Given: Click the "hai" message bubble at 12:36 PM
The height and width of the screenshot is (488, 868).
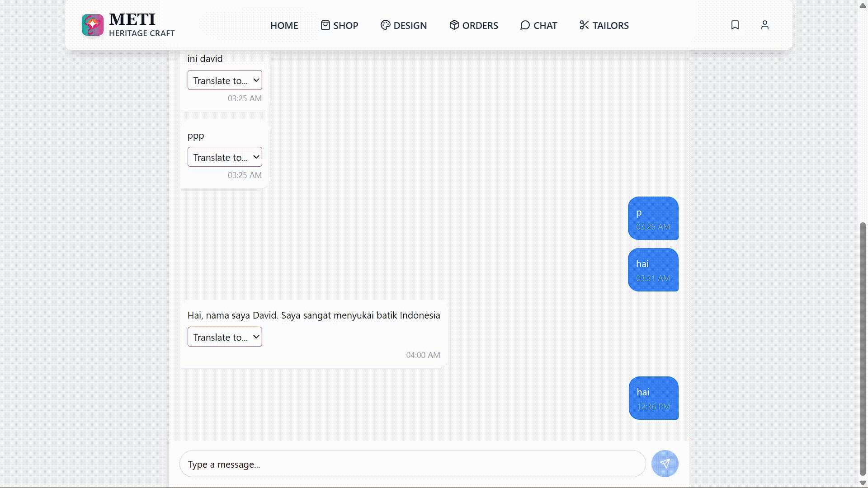Looking at the screenshot, I should click(x=653, y=398).
